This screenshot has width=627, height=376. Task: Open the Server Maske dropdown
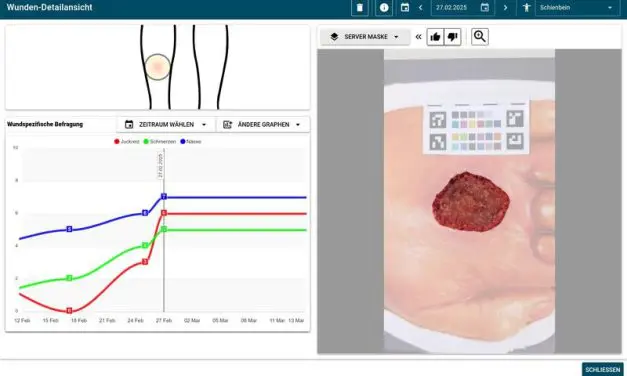click(365, 37)
